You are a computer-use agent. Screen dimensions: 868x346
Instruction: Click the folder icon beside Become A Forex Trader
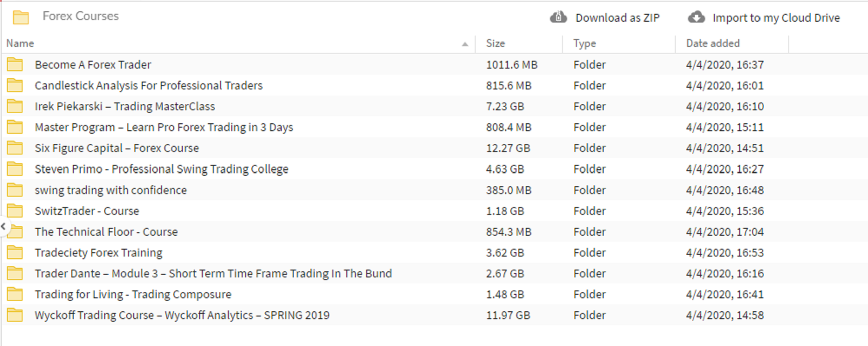(x=15, y=64)
